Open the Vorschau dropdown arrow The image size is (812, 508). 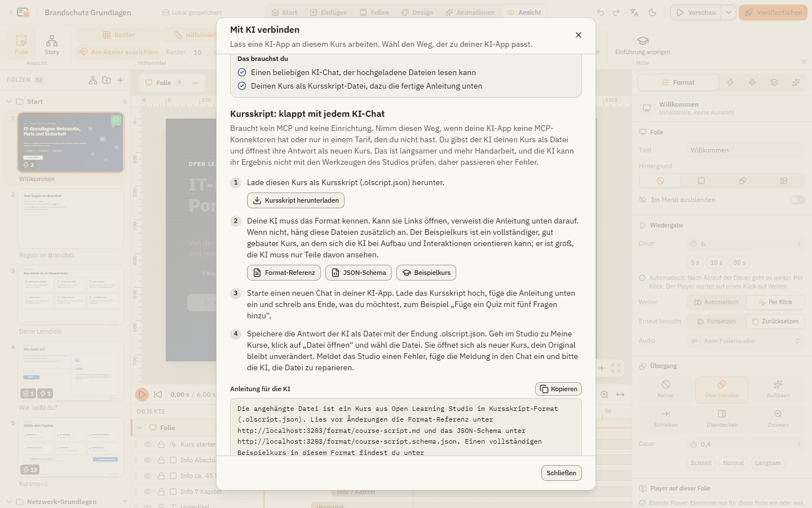pyautogui.click(x=729, y=12)
